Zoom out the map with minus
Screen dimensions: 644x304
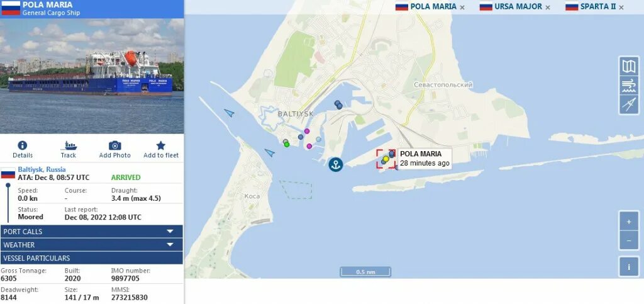click(x=629, y=240)
